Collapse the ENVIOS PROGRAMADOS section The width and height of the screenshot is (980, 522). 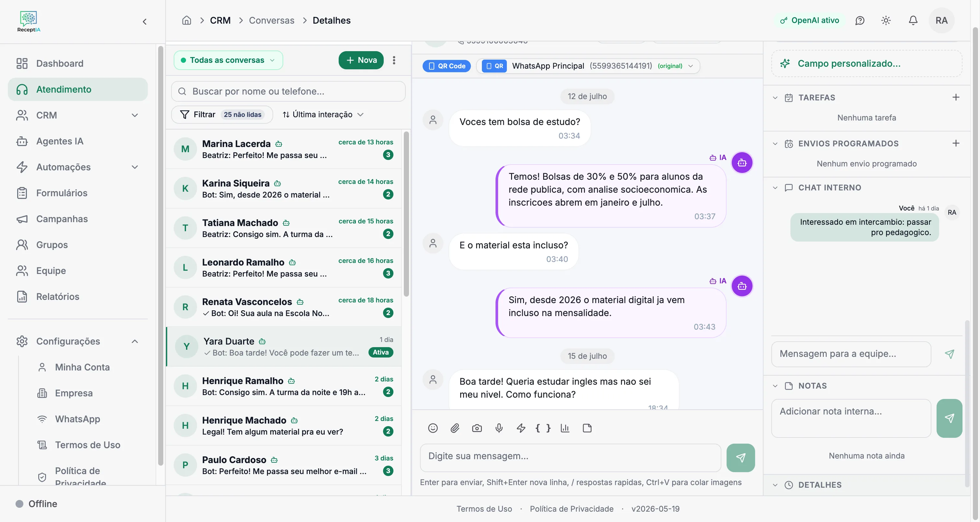point(775,144)
